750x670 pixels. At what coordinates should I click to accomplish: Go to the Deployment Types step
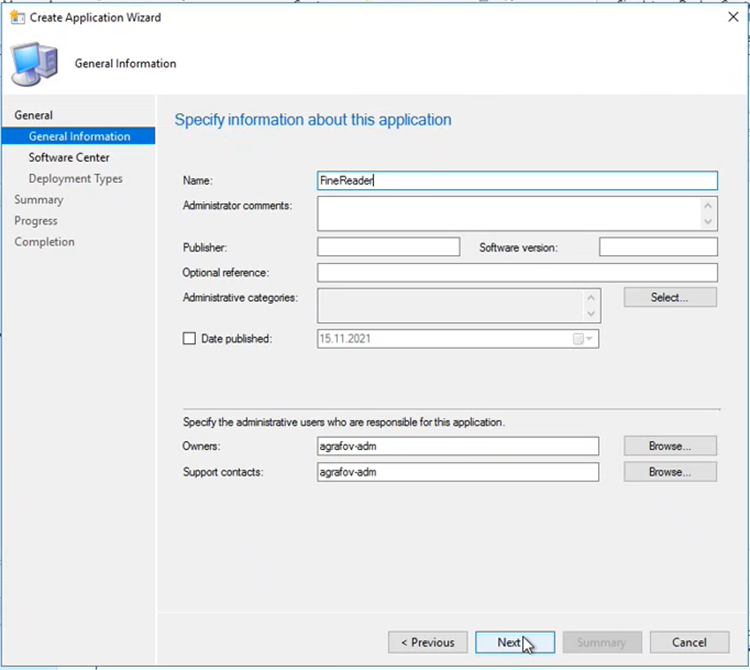coord(76,178)
